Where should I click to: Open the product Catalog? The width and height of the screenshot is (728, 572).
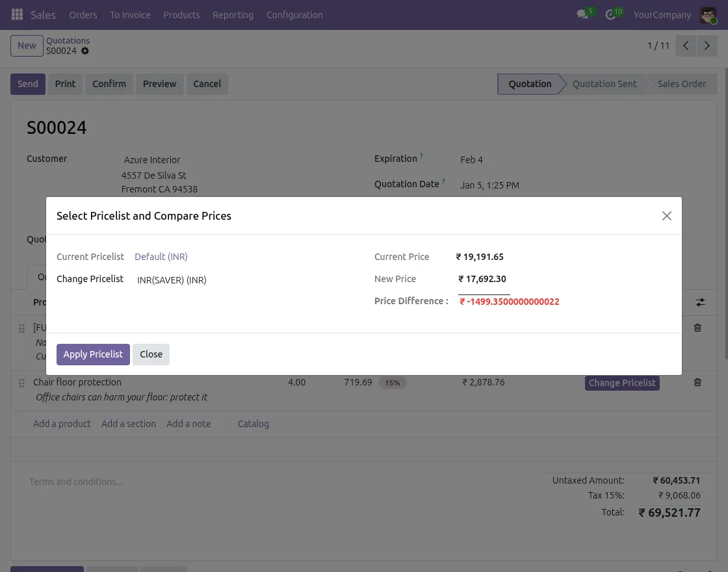click(253, 424)
